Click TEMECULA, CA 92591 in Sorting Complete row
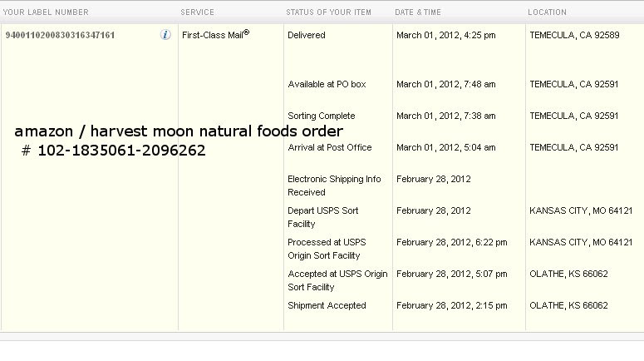644x361 pixels. (573, 116)
